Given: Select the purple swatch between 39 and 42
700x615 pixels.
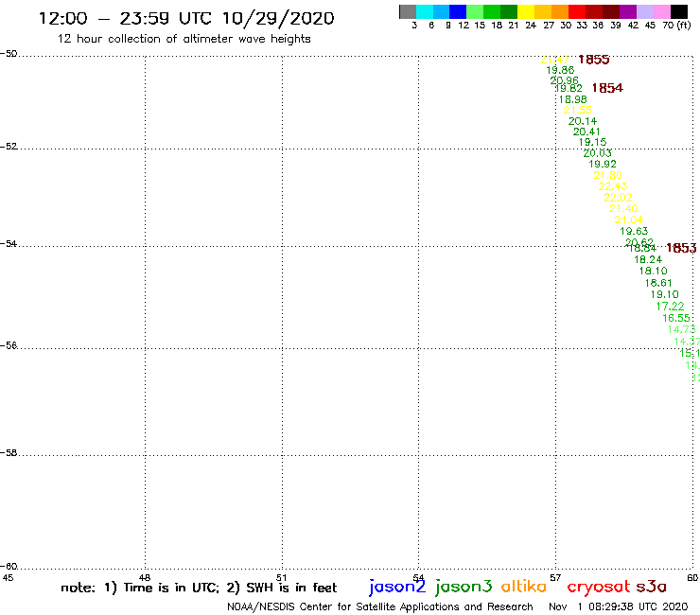Looking at the screenshot, I should (x=628, y=11).
